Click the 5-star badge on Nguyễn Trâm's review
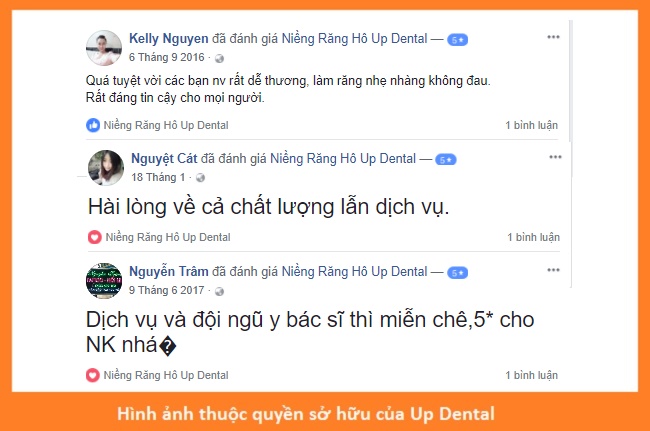 tap(457, 273)
